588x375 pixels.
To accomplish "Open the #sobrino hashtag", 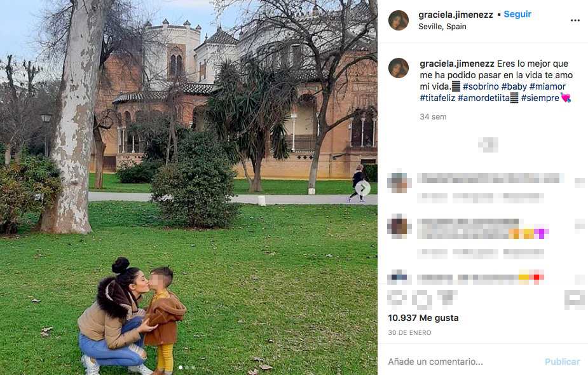I will (481, 86).
